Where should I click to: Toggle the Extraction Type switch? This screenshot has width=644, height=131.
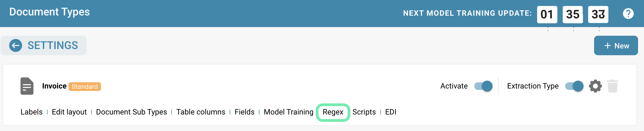coord(574,86)
